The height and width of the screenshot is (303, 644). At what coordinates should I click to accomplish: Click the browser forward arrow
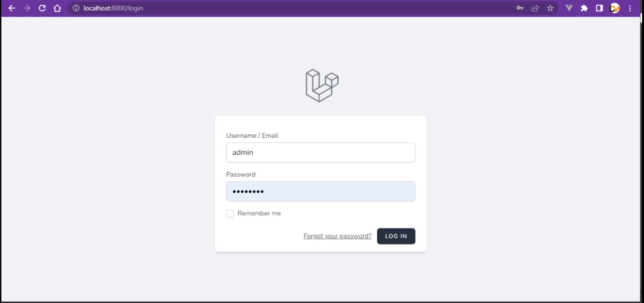(27, 8)
